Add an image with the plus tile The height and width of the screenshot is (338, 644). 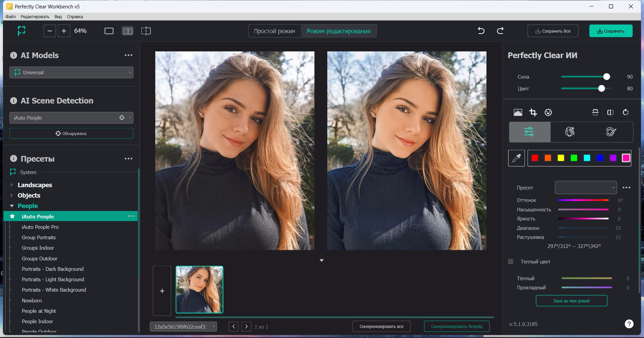pyautogui.click(x=162, y=291)
